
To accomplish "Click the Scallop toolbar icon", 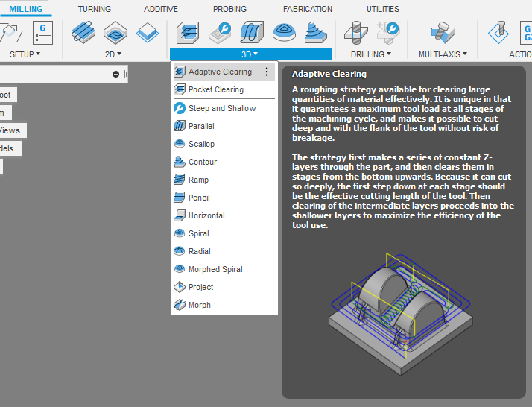I will click(284, 33).
